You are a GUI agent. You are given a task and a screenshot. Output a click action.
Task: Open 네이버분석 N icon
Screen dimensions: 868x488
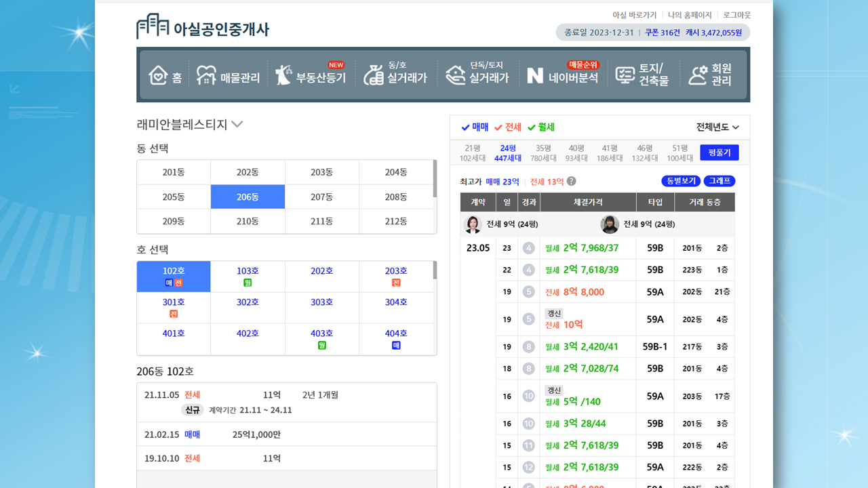535,76
